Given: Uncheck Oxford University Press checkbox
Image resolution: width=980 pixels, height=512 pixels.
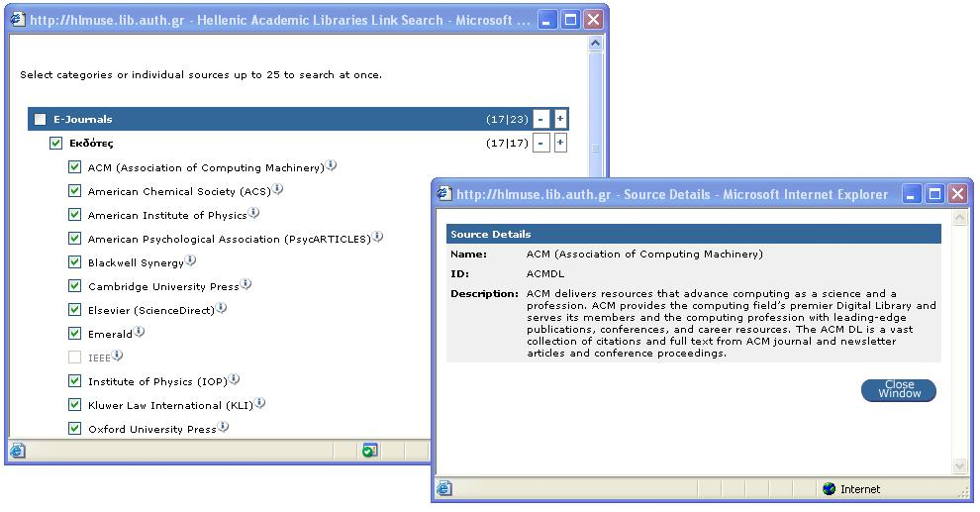Looking at the screenshot, I should click(x=74, y=428).
